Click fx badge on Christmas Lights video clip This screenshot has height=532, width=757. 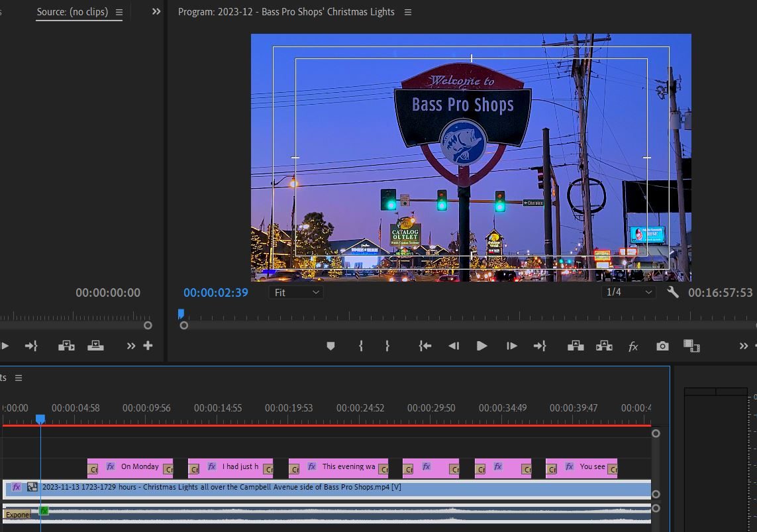17,487
